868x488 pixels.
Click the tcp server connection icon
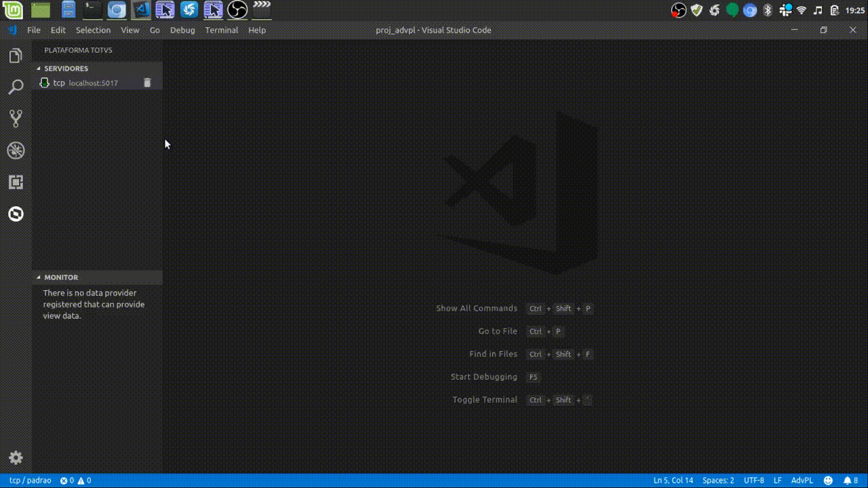(x=45, y=83)
